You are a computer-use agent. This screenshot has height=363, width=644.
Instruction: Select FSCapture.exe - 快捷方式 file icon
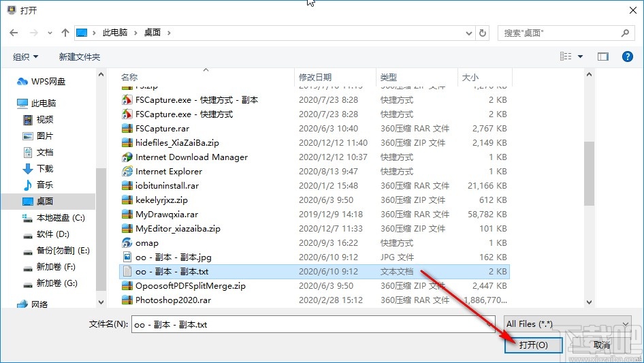(x=127, y=114)
